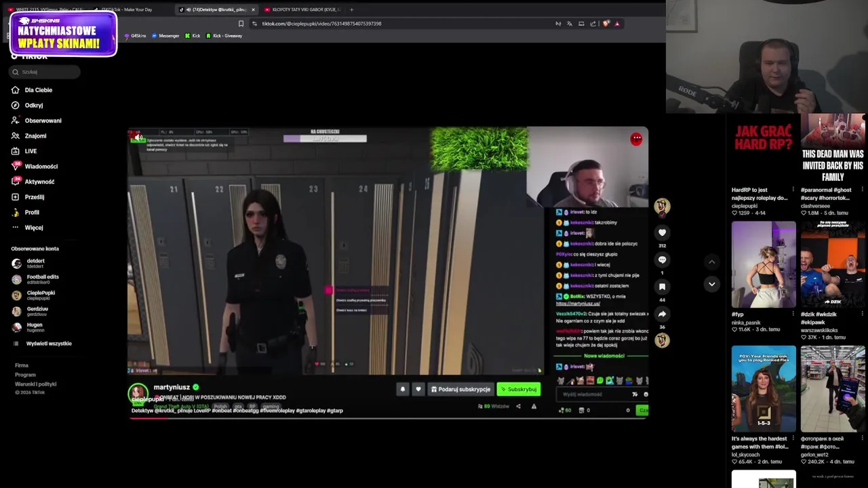This screenshot has width=868, height=488.
Task: Open gerton_wo12 store video thumbnail
Action: [x=833, y=389]
